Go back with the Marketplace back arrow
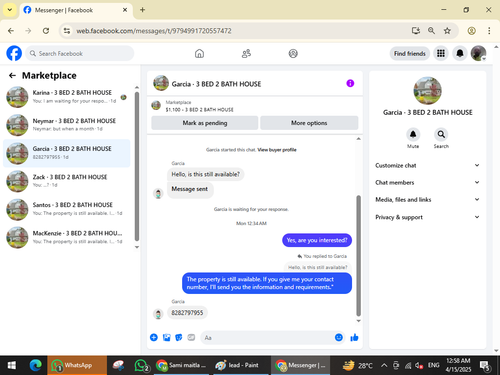500x375 pixels. click(12, 76)
